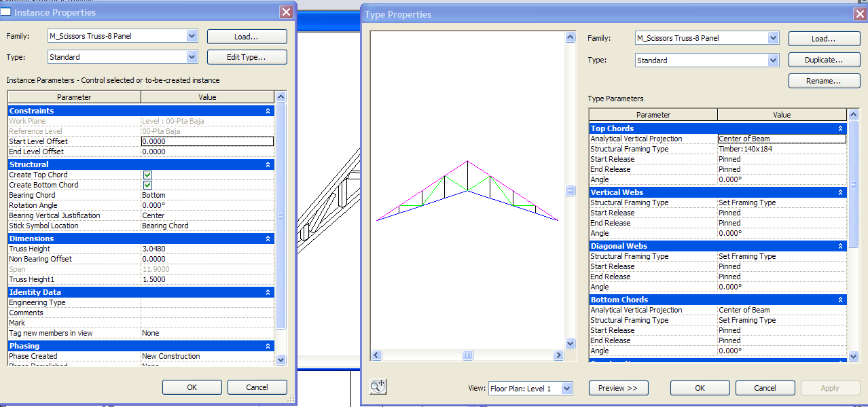Click the Engineering Type value cell
The height and width of the screenshot is (407, 868).
click(x=207, y=302)
